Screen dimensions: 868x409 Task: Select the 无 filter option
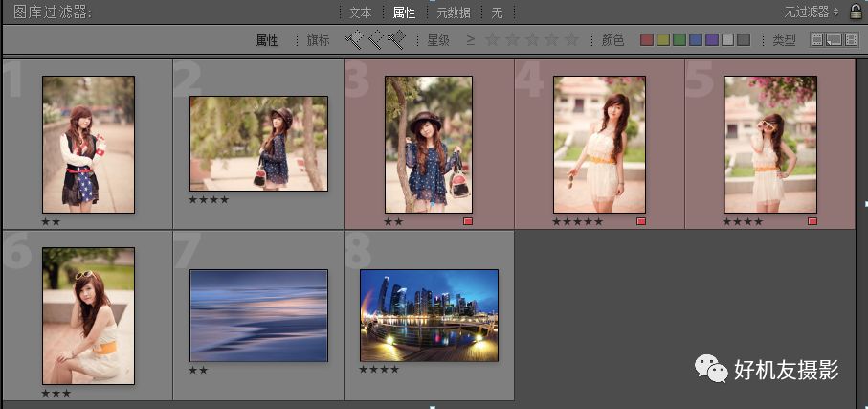[x=497, y=12]
